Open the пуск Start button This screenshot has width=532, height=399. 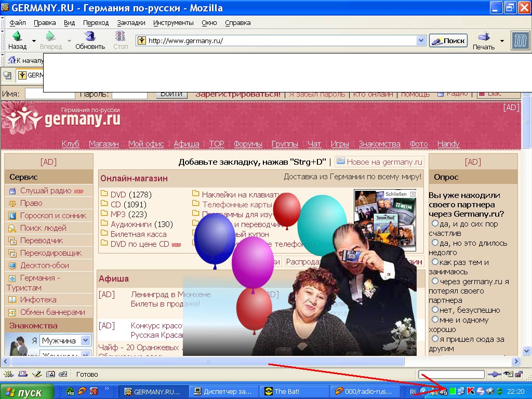27,391
